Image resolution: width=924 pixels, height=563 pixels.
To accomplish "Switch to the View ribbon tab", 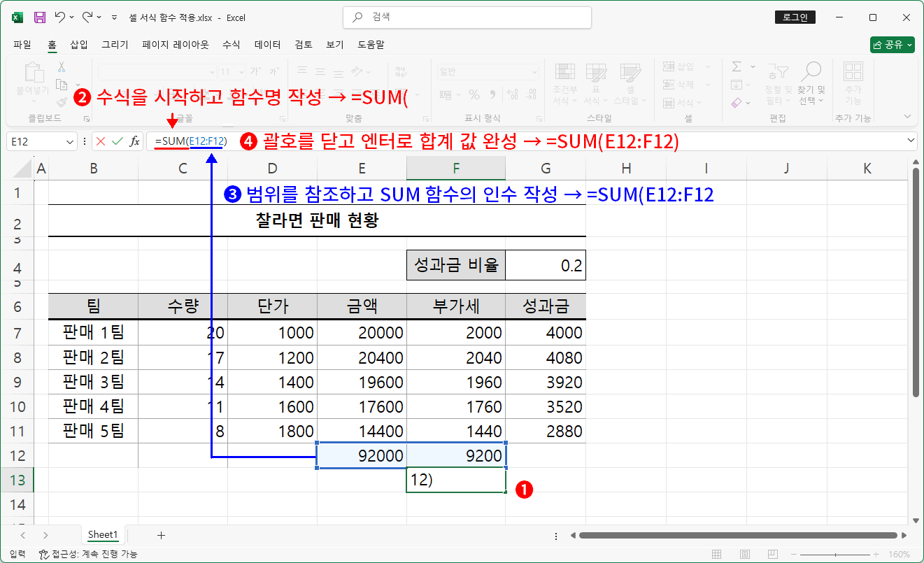I will [334, 45].
